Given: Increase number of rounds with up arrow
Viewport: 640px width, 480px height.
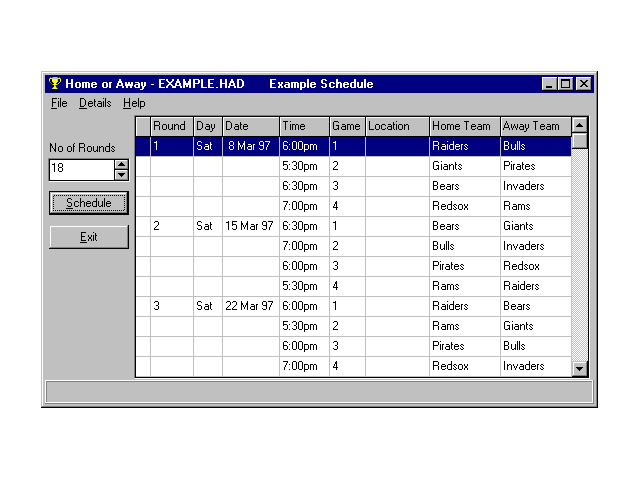Looking at the screenshot, I should click(x=122, y=164).
